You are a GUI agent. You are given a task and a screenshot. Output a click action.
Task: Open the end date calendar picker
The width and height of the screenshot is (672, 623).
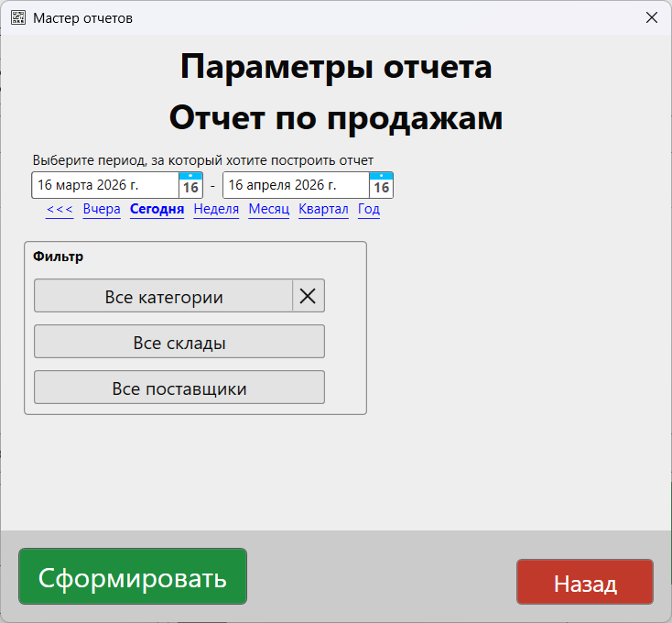coord(381,186)
